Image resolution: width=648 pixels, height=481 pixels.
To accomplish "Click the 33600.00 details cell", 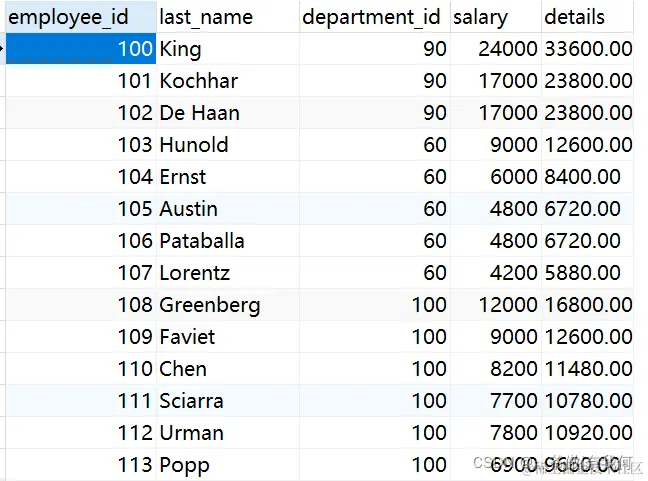I will point(587,49).
